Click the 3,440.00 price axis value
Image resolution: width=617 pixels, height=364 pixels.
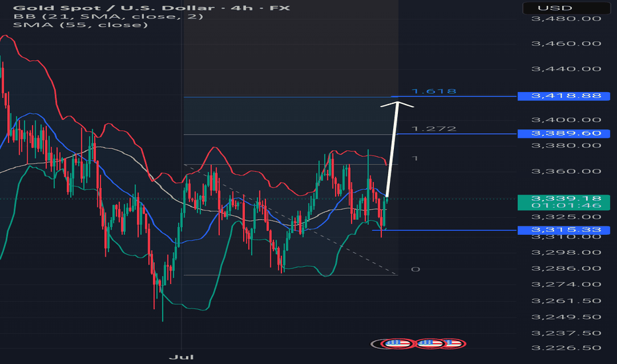(x=566, y=69)
